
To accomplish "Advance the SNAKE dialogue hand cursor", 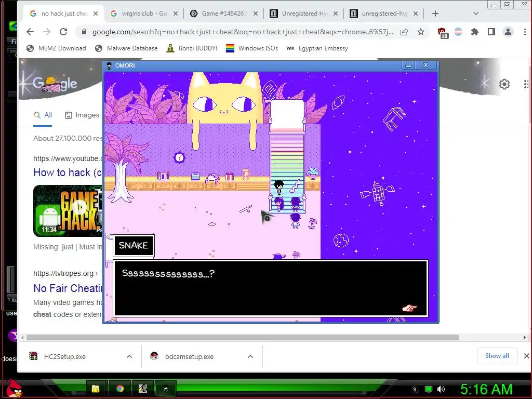I will 409,308.
